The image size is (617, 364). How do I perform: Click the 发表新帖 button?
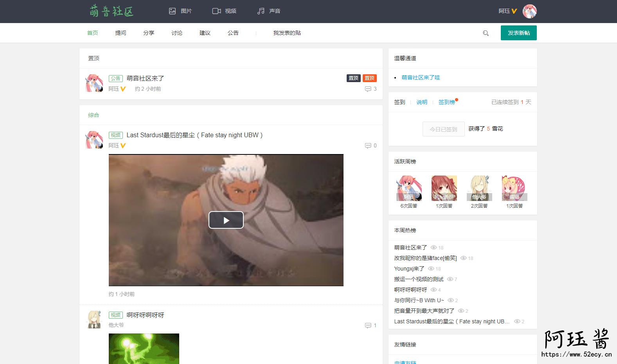(518, 33)
